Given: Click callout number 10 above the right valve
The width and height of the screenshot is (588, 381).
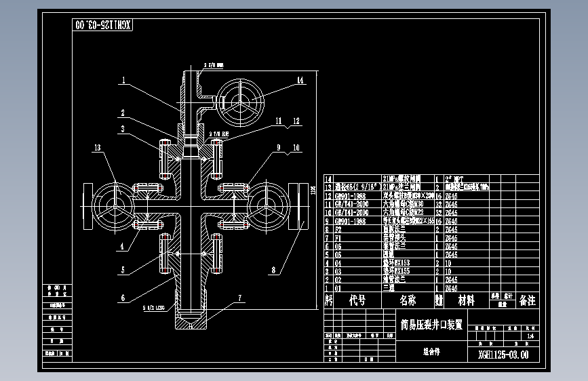Looking at the screenshot, I should click(296, 147).
